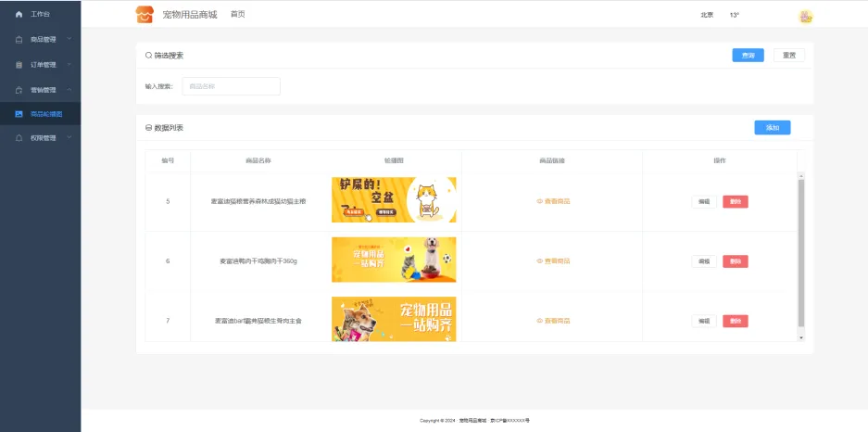Open 查看商品 link for item 5
Viewport: 868px width, 432px height.
tap(554, 201)
